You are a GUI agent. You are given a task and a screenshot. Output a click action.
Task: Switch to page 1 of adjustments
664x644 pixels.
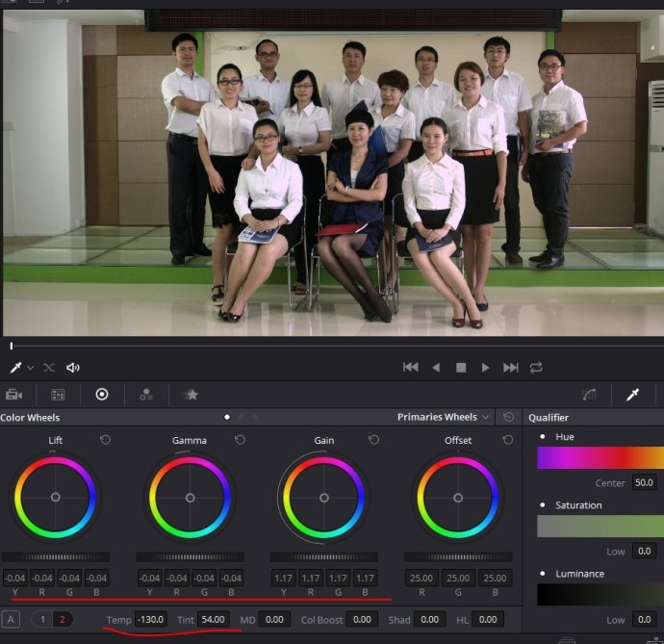coord(43,619)
